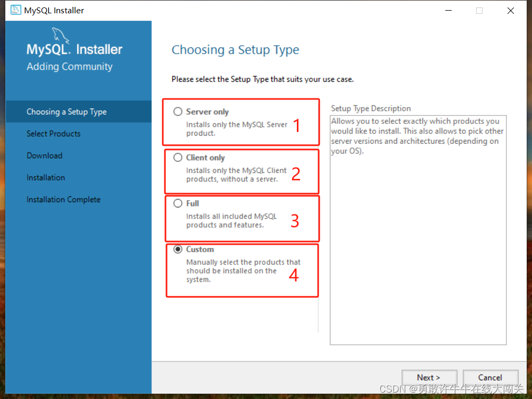Click the Next > button
This screenshot has height=399, width=532.
pyautogui.click(x=429, y=377)
